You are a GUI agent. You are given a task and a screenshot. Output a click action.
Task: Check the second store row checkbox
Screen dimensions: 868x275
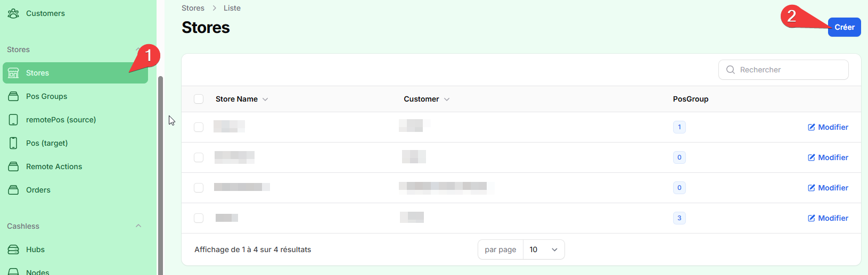click(199, 157)
